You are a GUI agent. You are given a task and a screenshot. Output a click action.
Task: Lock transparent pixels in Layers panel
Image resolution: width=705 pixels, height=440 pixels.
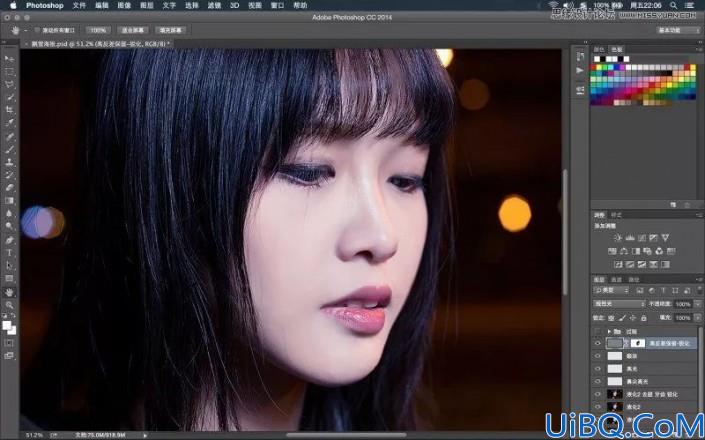coord(611,318)
